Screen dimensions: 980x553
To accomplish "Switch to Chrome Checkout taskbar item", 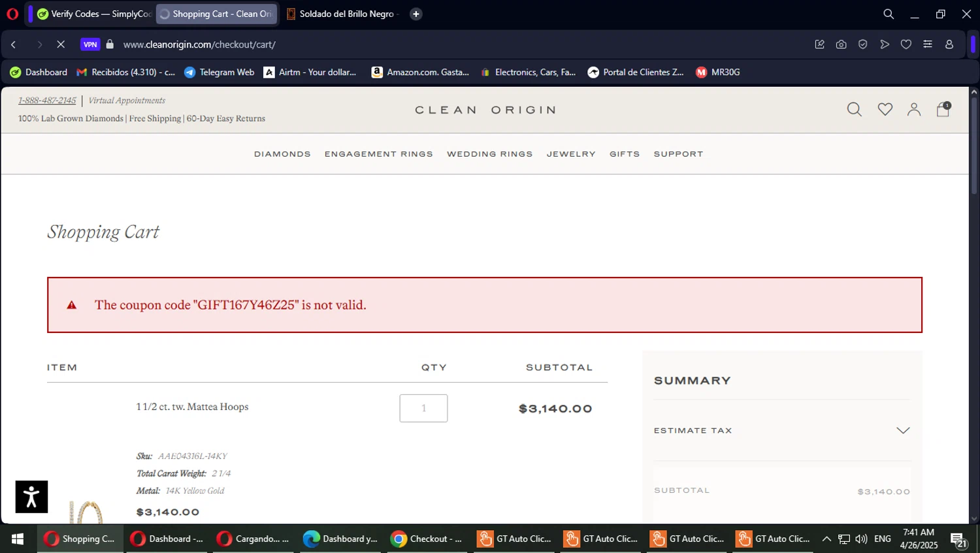I will click(427, 539).
